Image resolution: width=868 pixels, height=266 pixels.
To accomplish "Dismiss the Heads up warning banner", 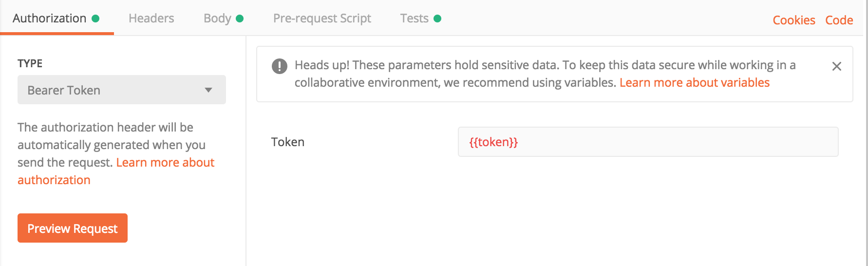I will pos(836,66).
